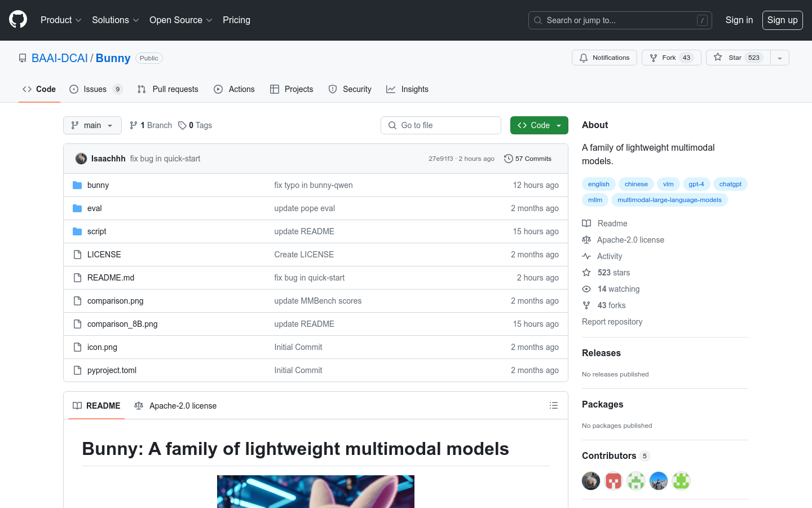Switch to the Security tab
This screenshot has height=508, width=812.
click(350, 89)
